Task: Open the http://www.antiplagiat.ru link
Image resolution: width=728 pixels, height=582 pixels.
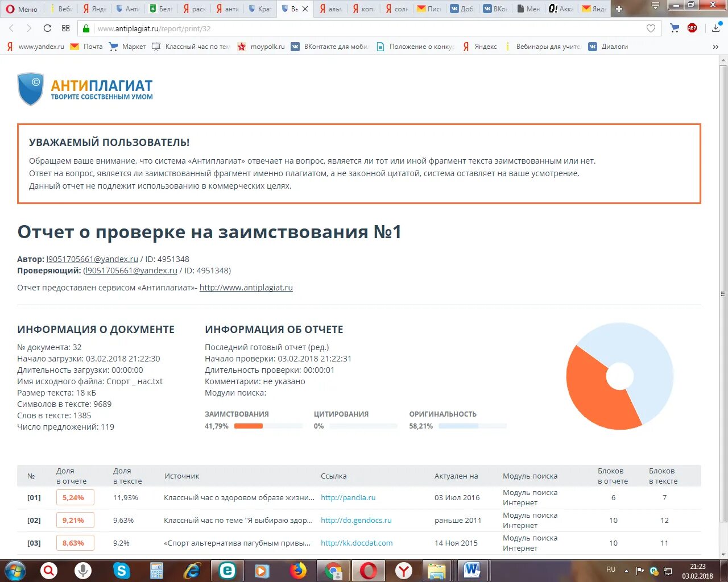Action: [246, 288]
